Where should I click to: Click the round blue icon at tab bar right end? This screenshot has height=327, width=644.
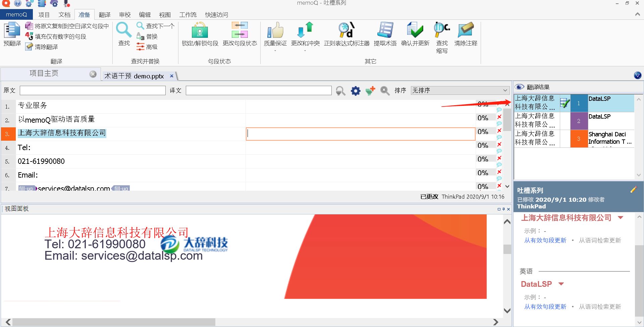point(638,75)
